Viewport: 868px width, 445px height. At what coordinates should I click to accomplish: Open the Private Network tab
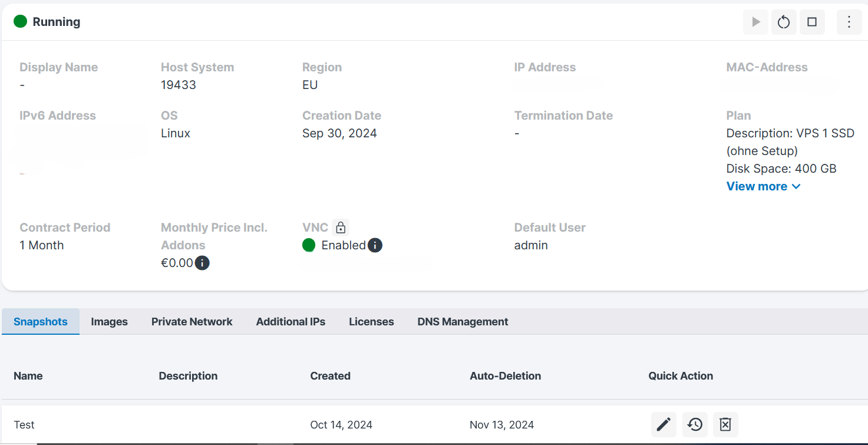click(192, 322)
